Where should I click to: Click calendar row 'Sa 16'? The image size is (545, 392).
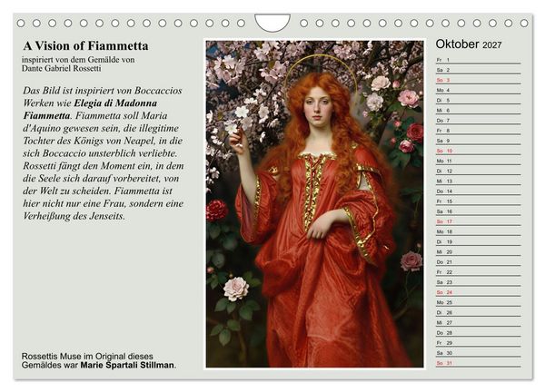tap(479, 211)
